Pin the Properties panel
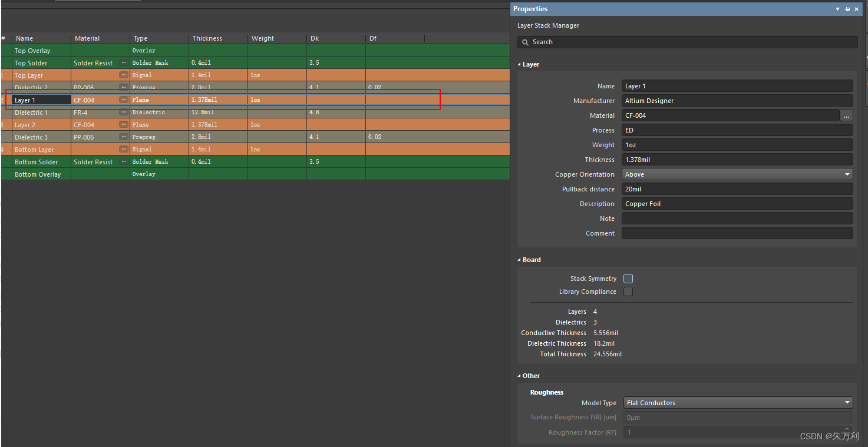This screenshot has height=447, width=868. [x=847, y=9]
